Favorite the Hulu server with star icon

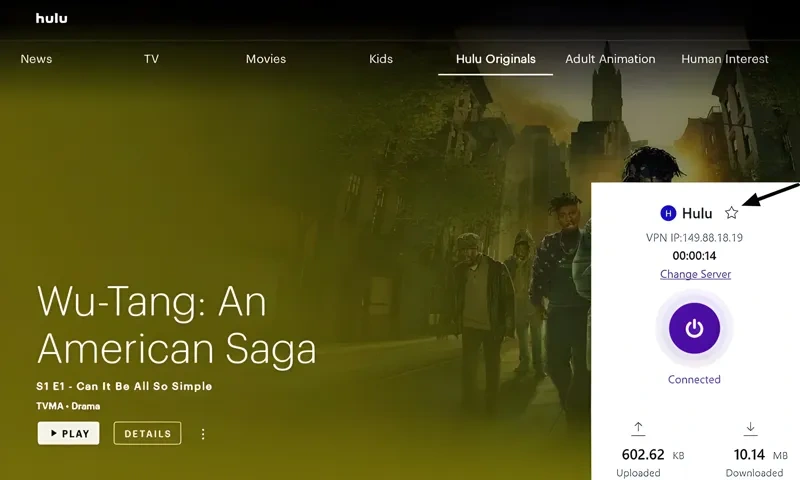pyautogui.click(x=732, y=213)
